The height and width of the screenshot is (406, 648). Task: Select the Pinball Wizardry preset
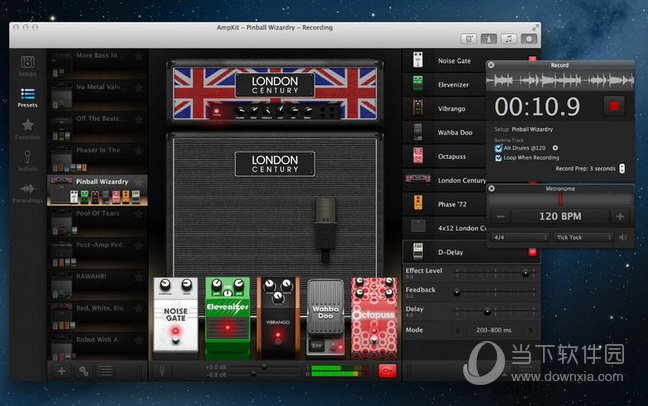click(x=98, y=190)
